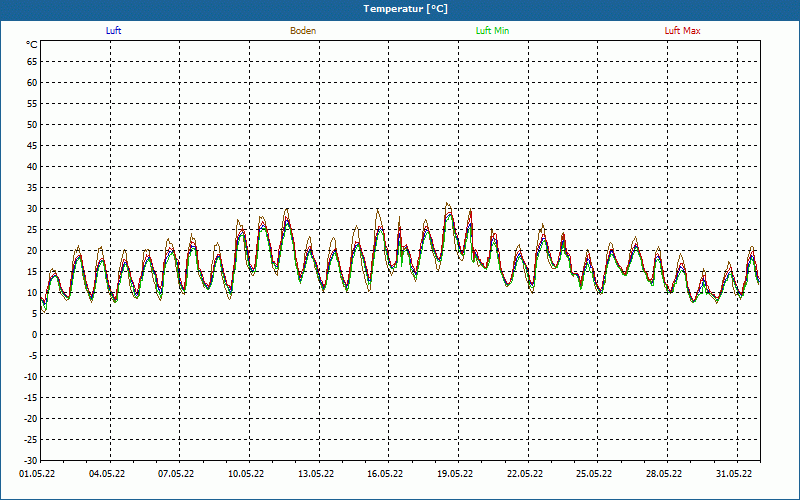Image resolution: width=800 pixels, height=500 pixels.
Task: Click the 19.05.22 date label
Action: pos(455,473)
